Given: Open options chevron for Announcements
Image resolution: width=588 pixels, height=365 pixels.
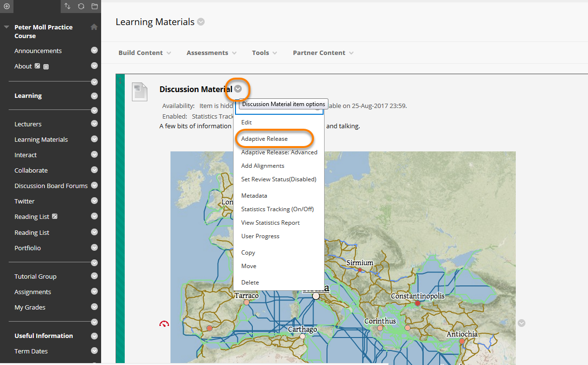Looking at the screenshot, I should 94,50.
